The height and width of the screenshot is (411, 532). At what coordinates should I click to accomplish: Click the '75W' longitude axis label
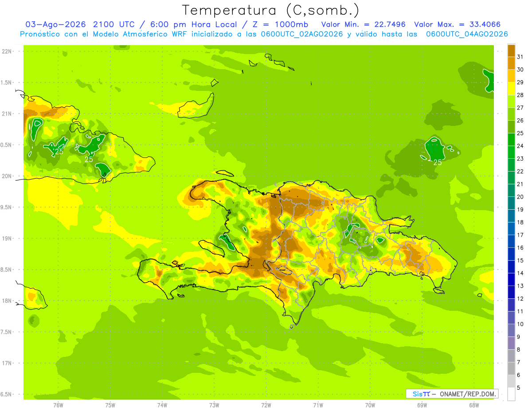tap(110, 405)
